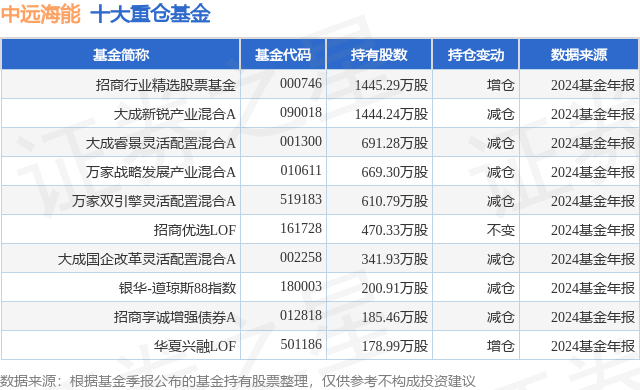Select the 大成睿景灵活配置混合A row name
This screenshot has height=390, width=640.
click(160, 143)
